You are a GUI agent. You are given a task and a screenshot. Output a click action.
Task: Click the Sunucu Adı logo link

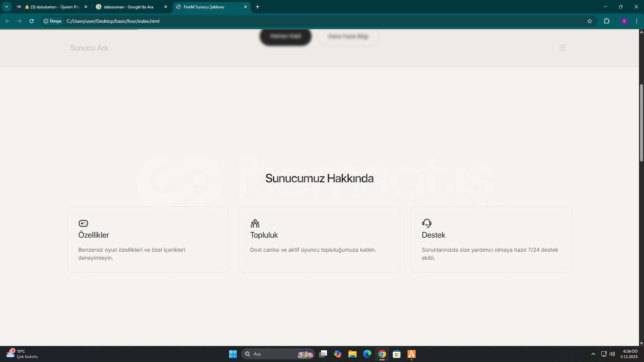89,48
